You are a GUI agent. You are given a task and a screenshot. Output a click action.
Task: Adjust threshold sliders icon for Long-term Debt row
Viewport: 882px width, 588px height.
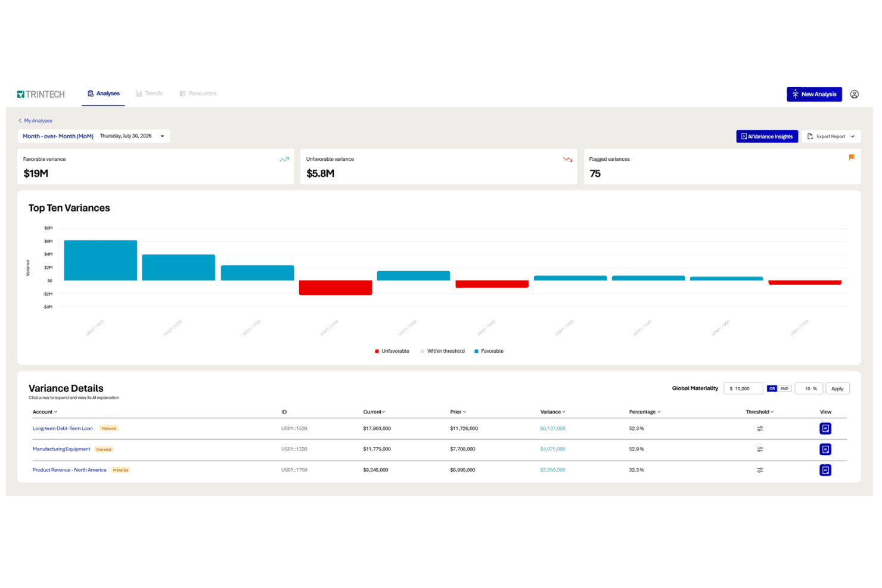[x=760, y=428]
